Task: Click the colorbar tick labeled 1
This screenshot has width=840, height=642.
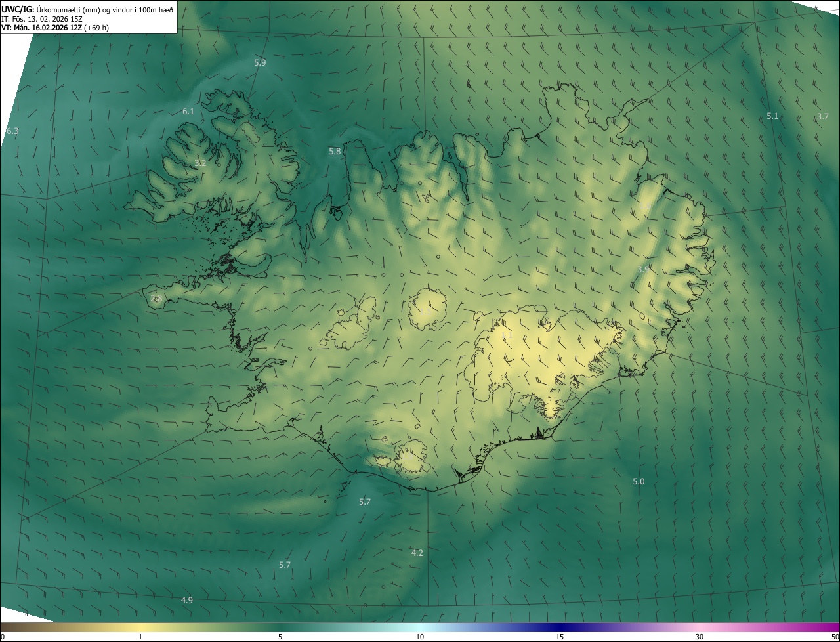Action: (140, 637)
